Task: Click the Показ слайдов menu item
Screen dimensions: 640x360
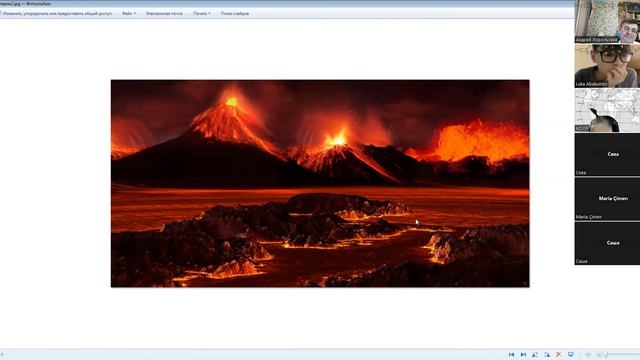Action: click(x=235, y=13)
